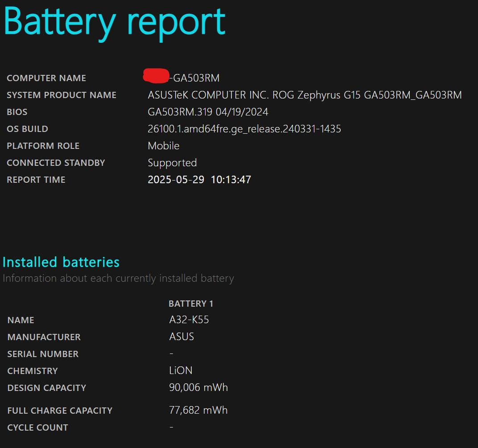Click OS build value '26100.1.amd64fre.ge_release.240331-1435'
The width and height of the screenshot is (478, 448).
244,129
